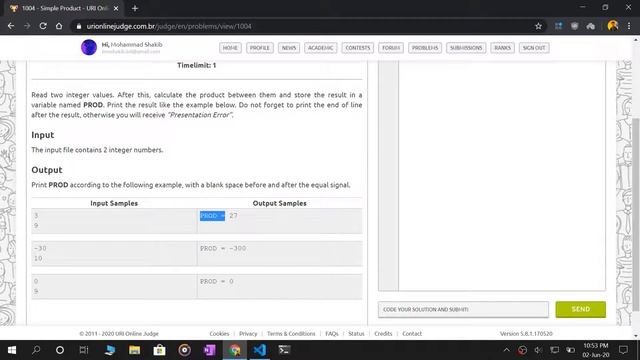Open the Credits footer link
This screenshot has width=640, height=360.
pyautogui.click(x=383, y=333)
